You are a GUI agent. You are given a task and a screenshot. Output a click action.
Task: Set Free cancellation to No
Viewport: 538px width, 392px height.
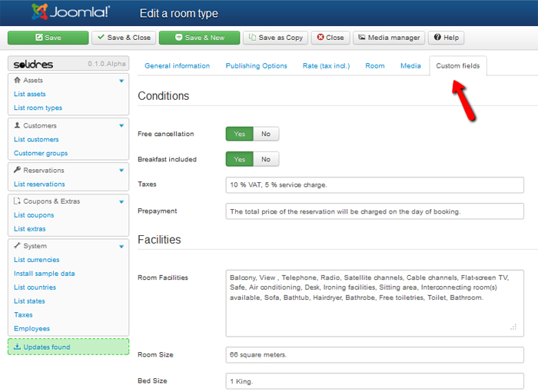tap(266, 134)
